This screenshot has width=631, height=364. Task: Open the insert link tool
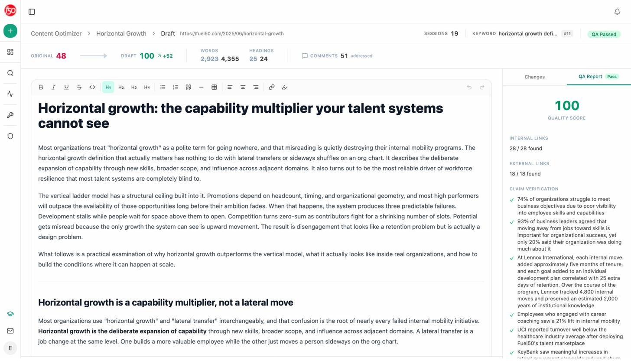pos(271,87)
